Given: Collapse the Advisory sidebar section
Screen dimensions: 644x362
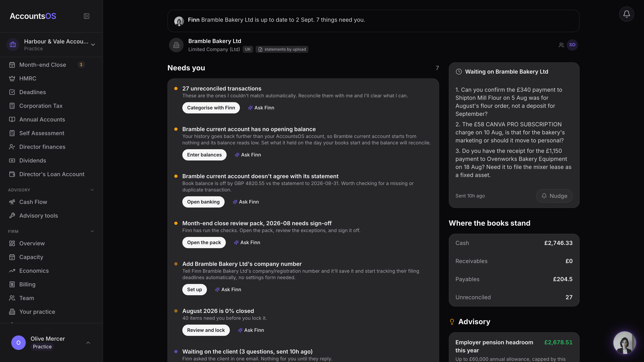Looking at the screenshot, I should (92, 190).
